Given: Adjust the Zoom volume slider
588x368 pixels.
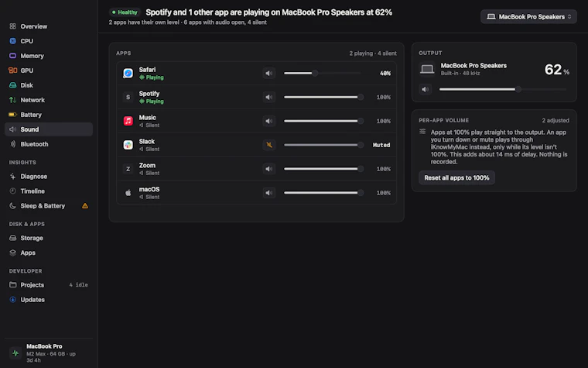Looking at the screenshot, I should [323, 169].
